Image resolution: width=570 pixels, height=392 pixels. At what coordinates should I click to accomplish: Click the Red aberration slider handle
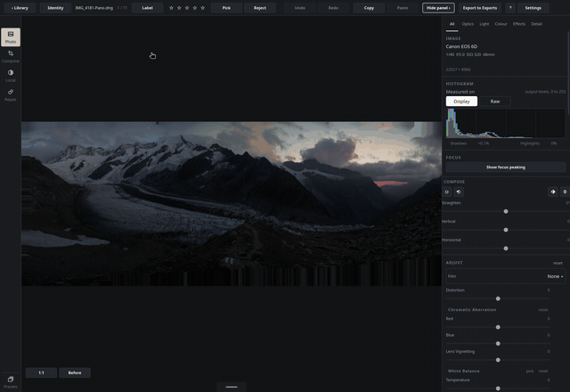[498, 327]
